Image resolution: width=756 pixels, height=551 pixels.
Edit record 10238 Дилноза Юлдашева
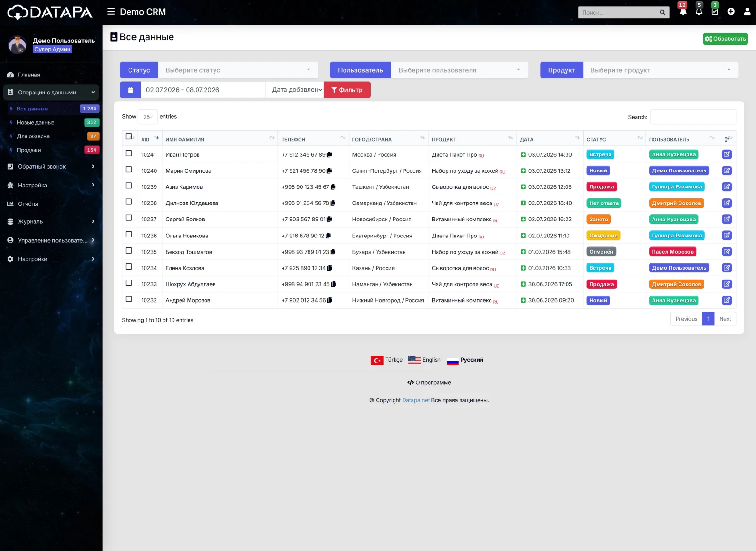coord(727,203)
